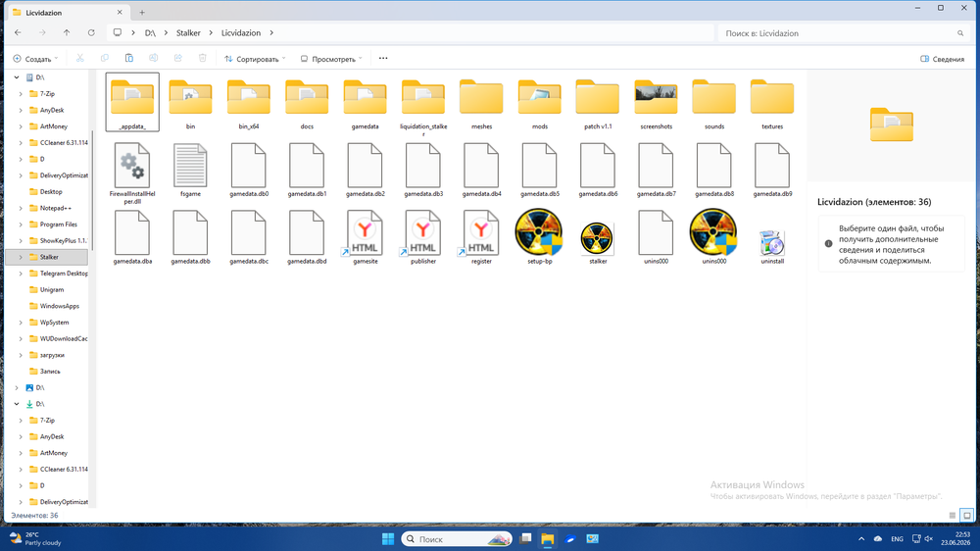Open the docs folder

click(306, 98)
